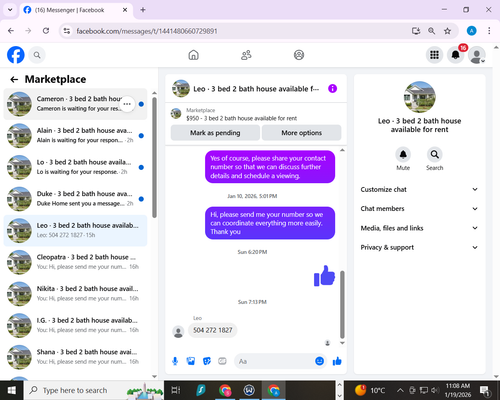Open Windows notification center icon
The width and height of the screenshot is (500, 400).
click(484, 390)
